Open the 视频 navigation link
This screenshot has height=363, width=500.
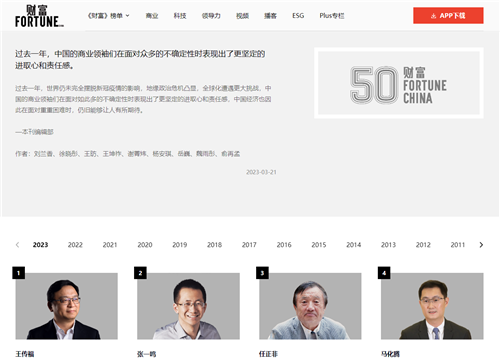[242, 16]
